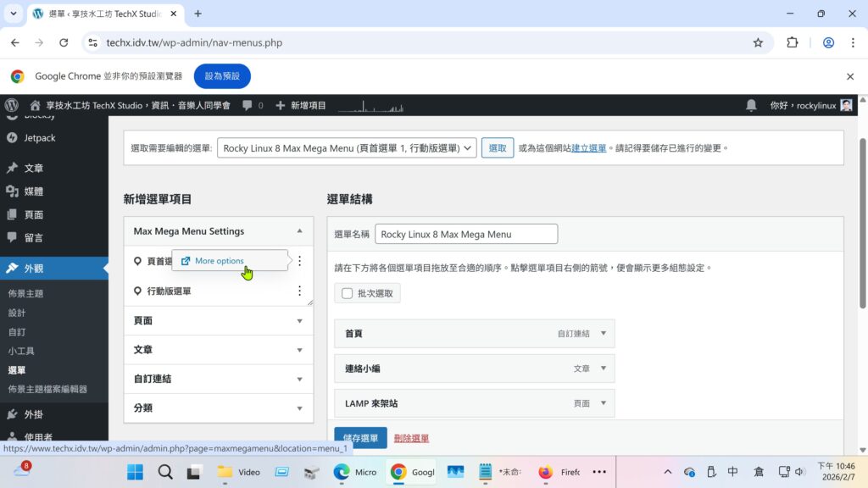The image size is (868, 488).
Task: Open Chrome extensions puzzle icon
Action: click(x=793, y=42)
